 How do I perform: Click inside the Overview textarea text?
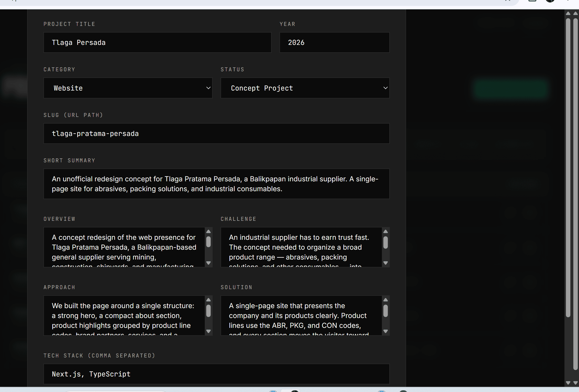124,247
